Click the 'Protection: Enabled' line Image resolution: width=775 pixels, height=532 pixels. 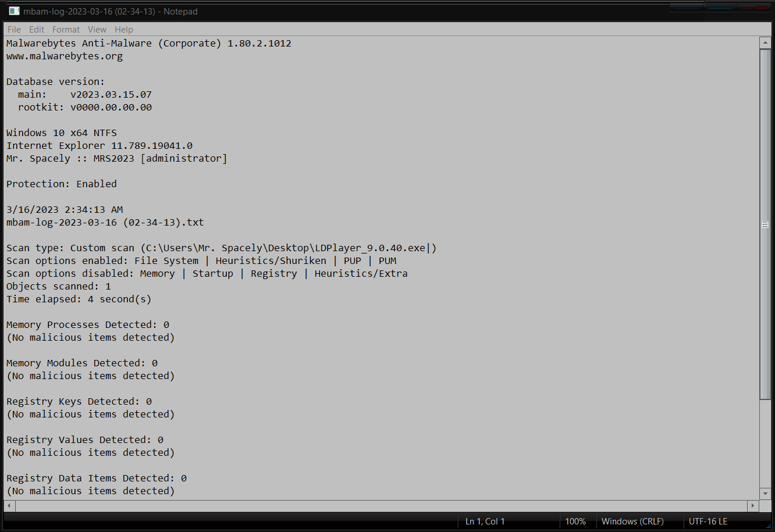point(62,184)
